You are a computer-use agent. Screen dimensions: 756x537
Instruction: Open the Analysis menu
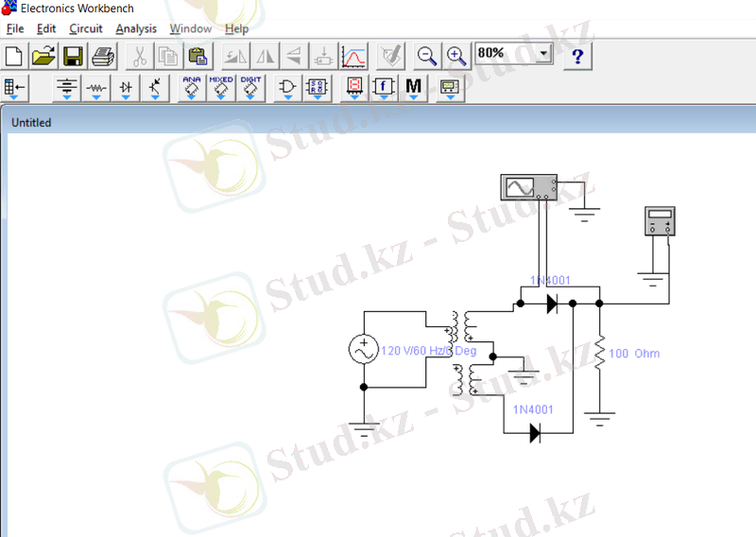pyautogui.click(x=136, y=29)
